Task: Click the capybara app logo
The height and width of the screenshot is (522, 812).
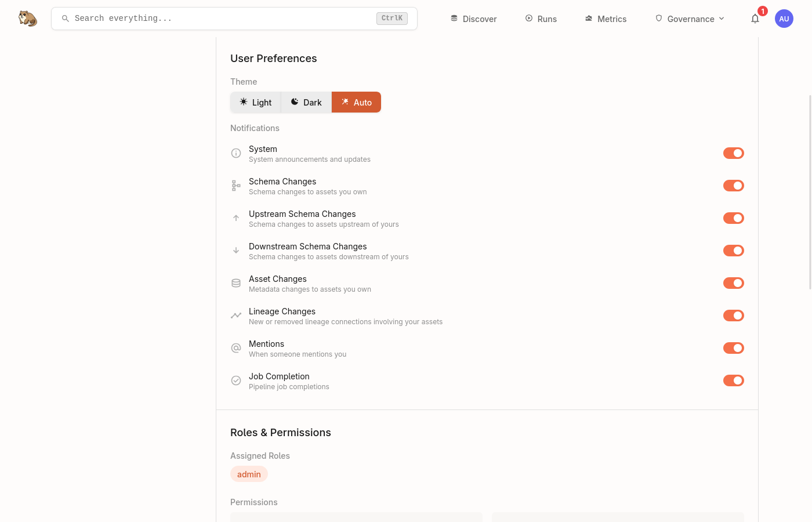Action: 27,18
